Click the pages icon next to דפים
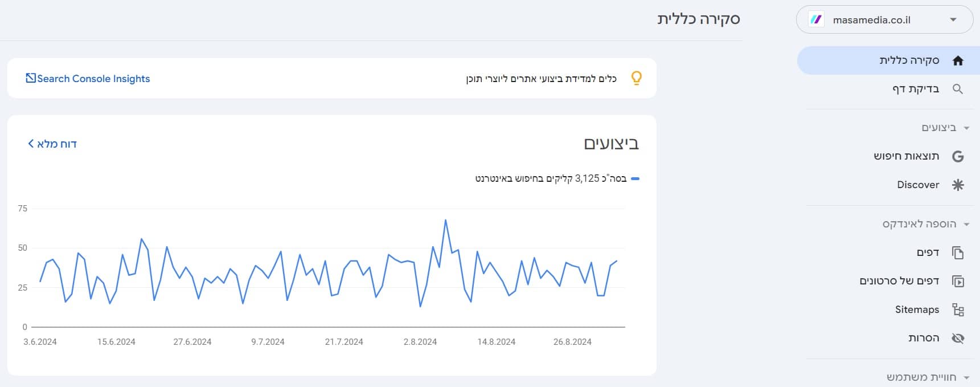 (958, 252)
